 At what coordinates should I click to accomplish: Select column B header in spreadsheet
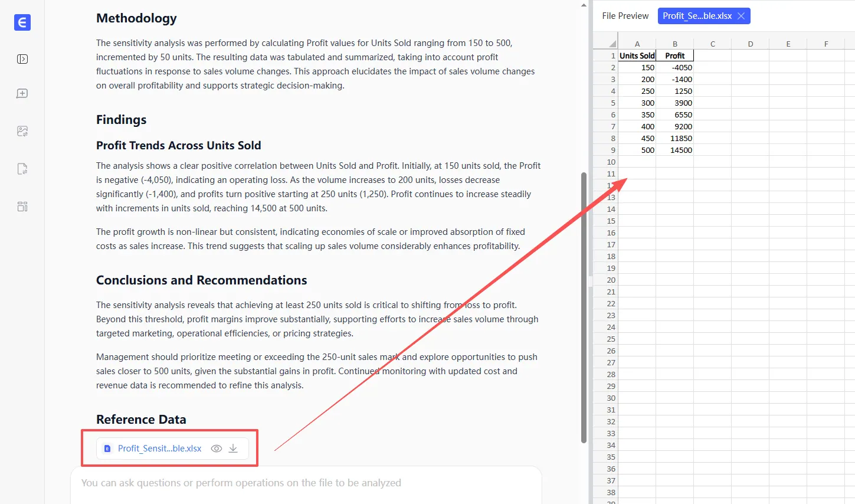674,44
